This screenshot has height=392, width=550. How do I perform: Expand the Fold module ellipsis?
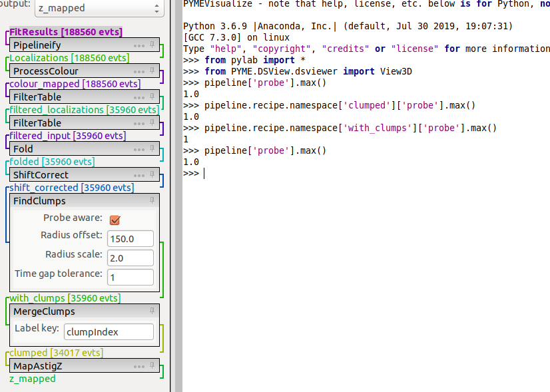click(139, 149)
